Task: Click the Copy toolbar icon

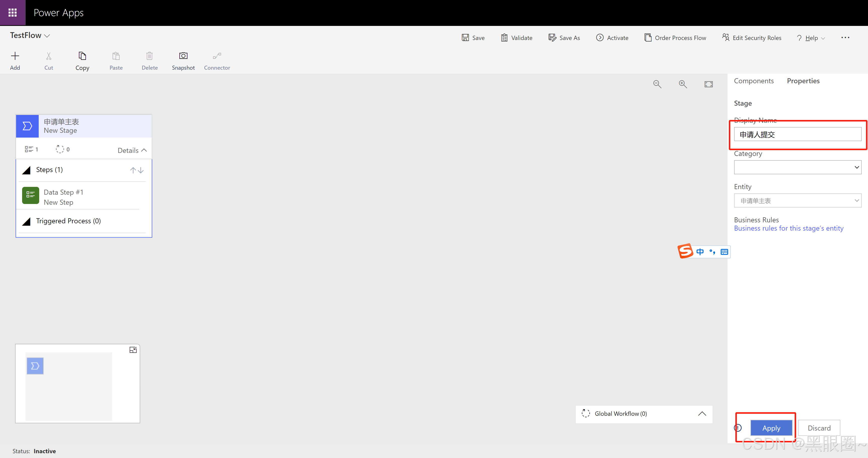Action: point(82,56)
